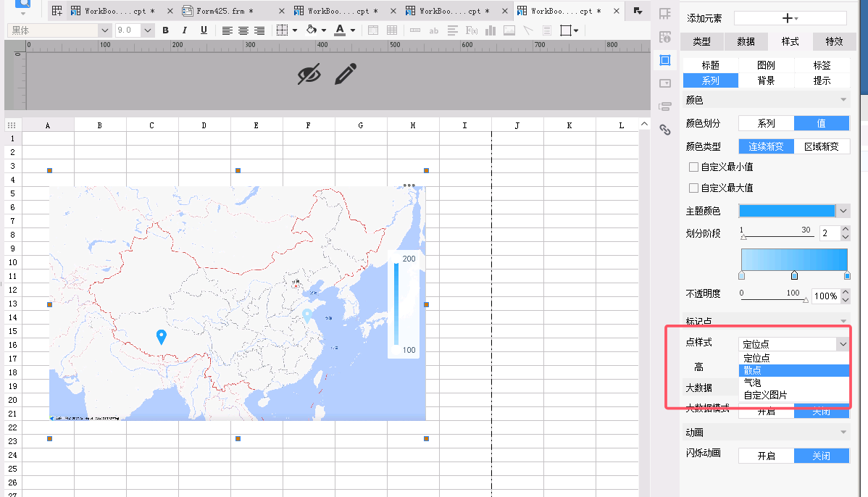Switch to the 数据 tab
Viewport: 868px width, 497px height.
[x=746, y=41]
